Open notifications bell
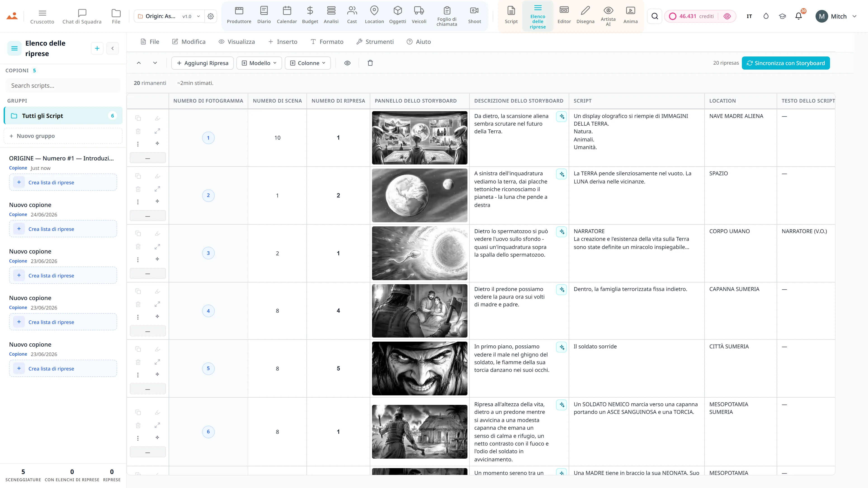The image size is (868, 488). (799, 16)
